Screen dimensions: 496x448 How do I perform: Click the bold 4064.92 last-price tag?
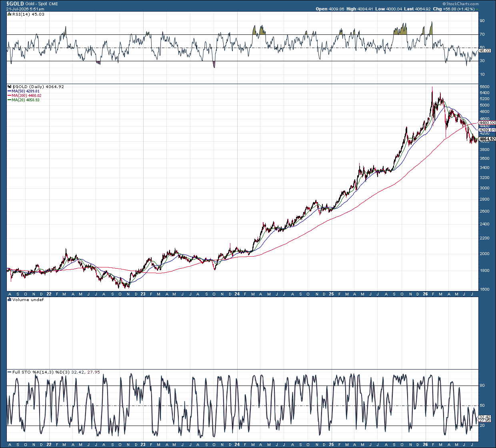(x=487, y=139)
